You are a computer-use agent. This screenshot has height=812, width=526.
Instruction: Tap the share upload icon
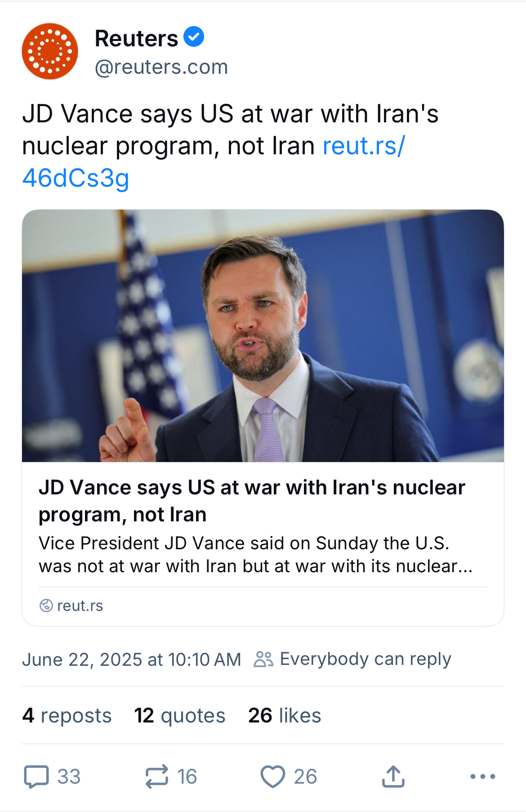pos(393,776)
